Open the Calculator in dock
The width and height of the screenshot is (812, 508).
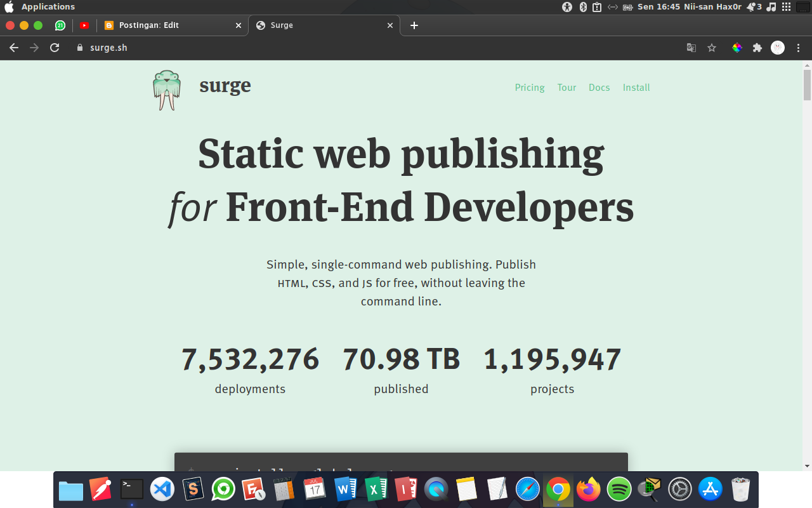(284, 490)
